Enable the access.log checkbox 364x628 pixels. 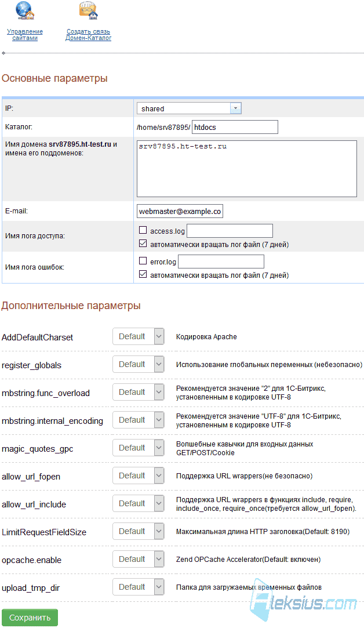pyautogui.click(x=143, y=230)
